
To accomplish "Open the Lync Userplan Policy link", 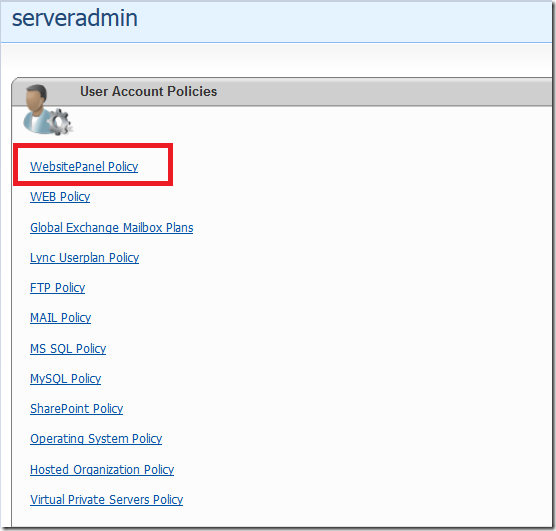I will pyautogui.click(x=84, y=258).
